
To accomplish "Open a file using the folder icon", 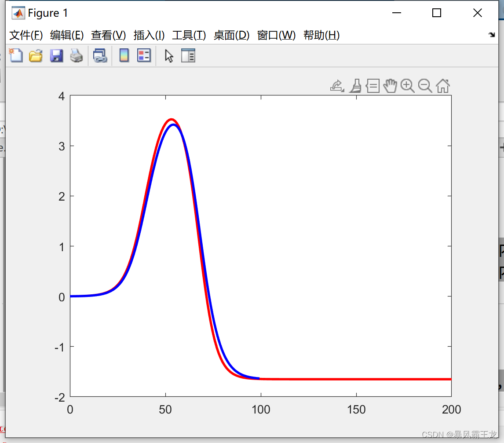I will [36, 56].
